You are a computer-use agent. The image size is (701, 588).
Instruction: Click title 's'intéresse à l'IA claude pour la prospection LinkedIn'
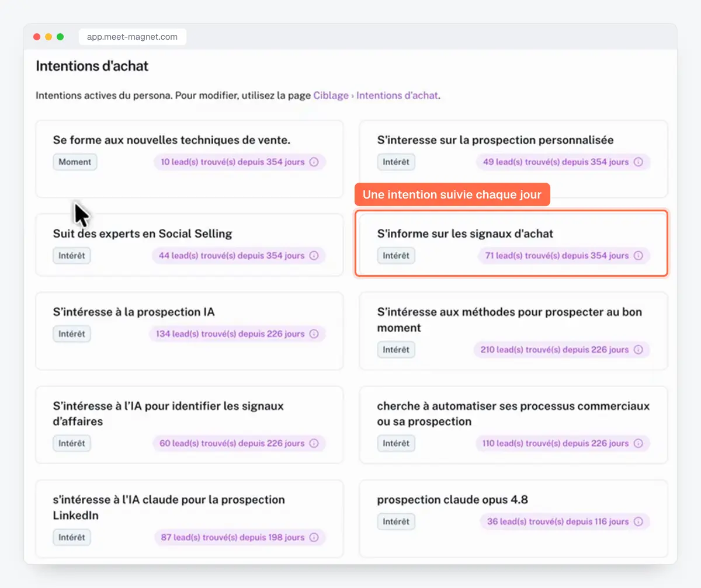[x=169, y=507]
